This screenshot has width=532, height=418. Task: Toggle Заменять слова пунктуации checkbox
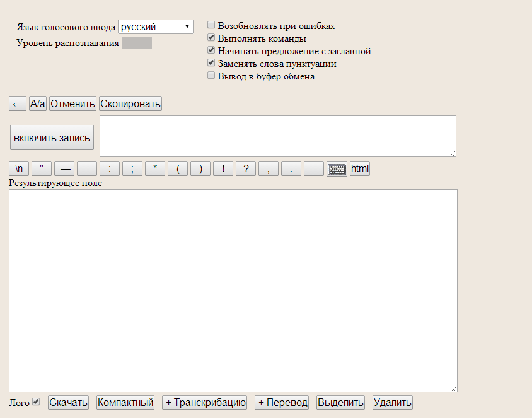coord(211,63)
